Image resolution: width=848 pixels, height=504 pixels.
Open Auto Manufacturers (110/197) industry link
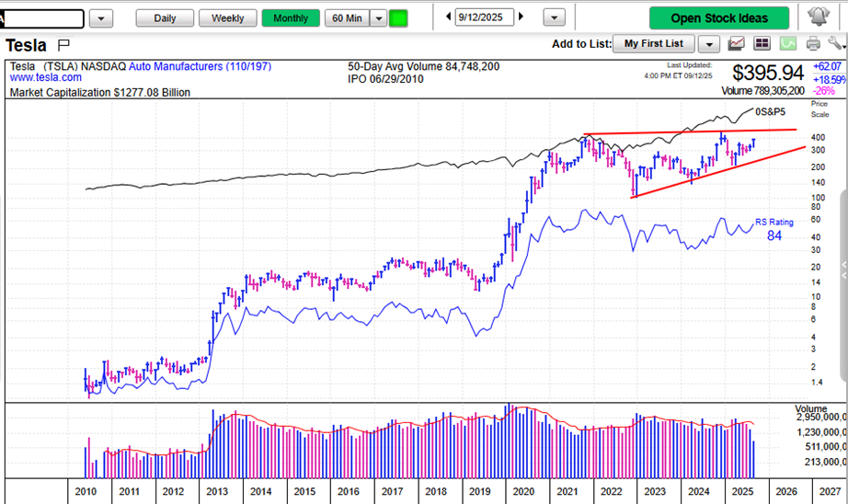200,66
